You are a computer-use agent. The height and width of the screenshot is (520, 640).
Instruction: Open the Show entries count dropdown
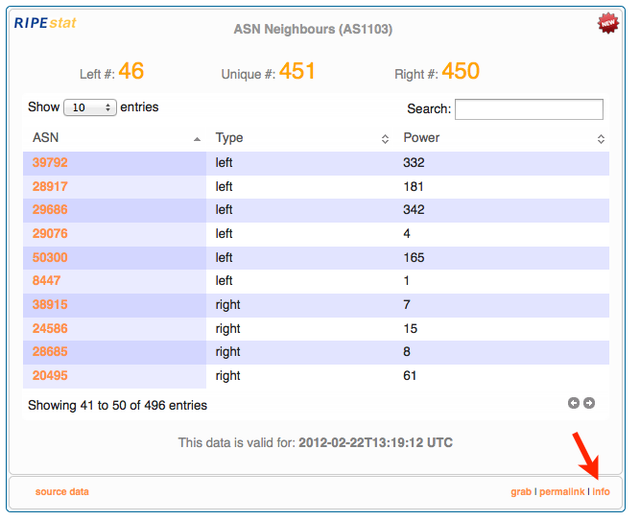click(90, 107)
